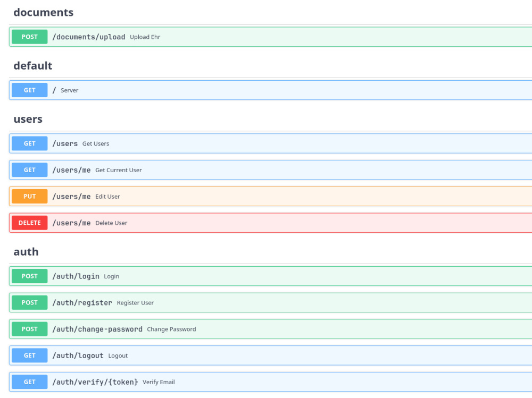Click the DELETE badge on /users/me
The image size is (532, 398).
pos(29,223)
